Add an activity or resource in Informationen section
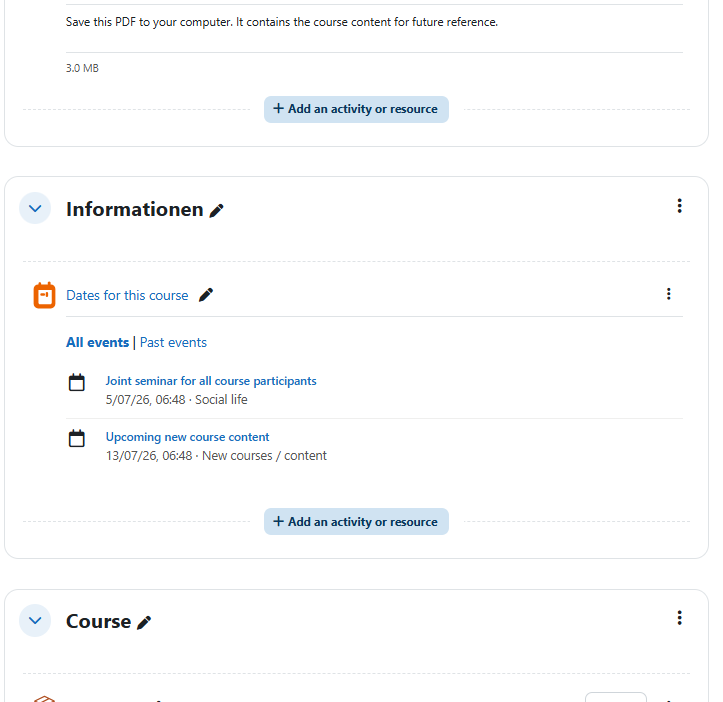723x702 pixels. tap(356, 522)
